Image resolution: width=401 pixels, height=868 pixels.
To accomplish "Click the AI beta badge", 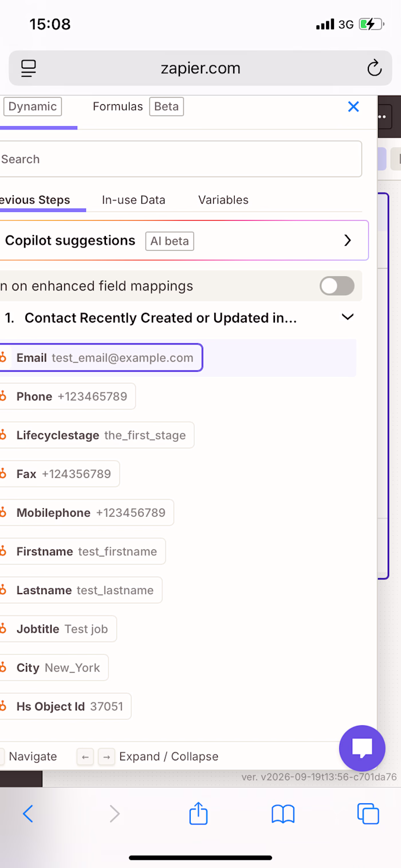I will [170, 241].
